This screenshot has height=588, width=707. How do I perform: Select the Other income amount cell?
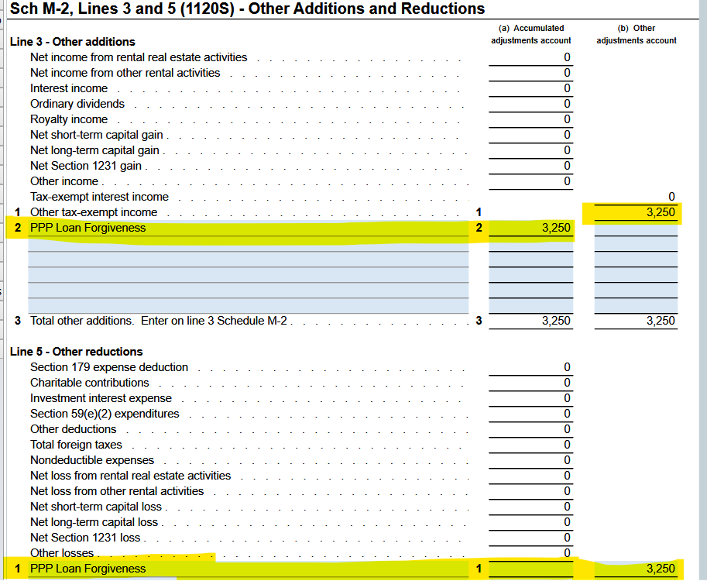click(530, 181)
